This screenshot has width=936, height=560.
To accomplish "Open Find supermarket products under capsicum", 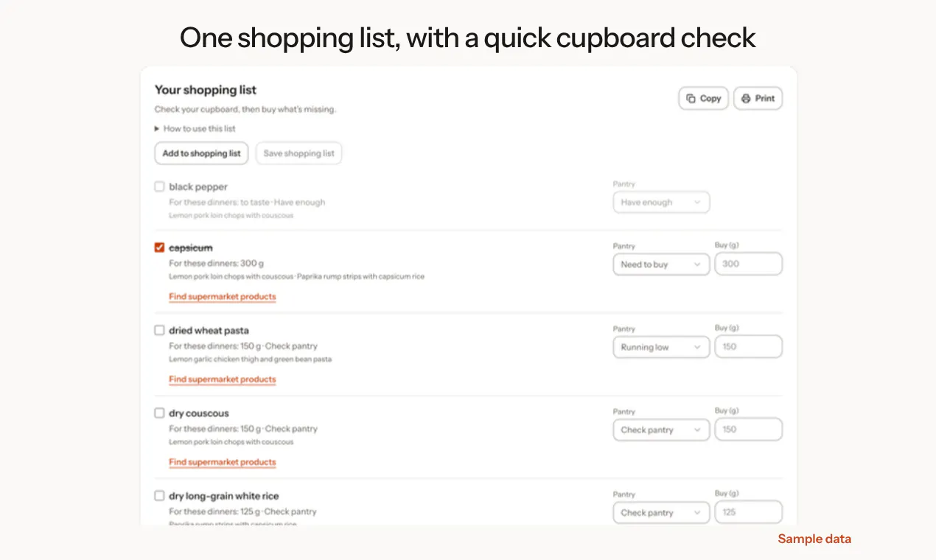I will pyautogui.click(x=223, y=297).
